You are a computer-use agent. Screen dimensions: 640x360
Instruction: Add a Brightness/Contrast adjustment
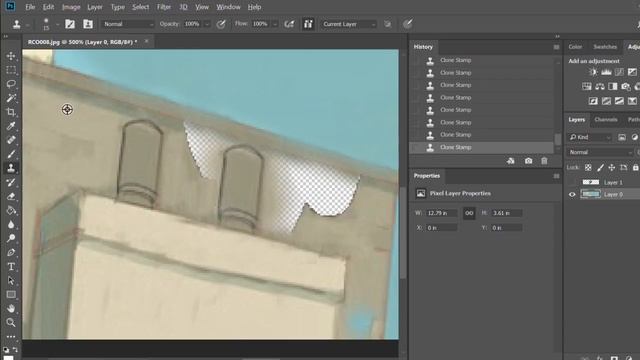593,72
